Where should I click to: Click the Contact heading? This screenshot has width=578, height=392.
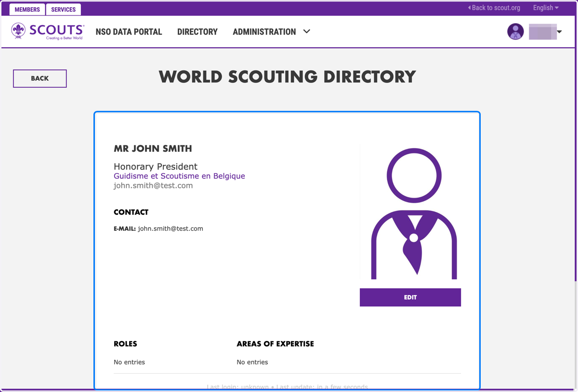coord(131,212)
